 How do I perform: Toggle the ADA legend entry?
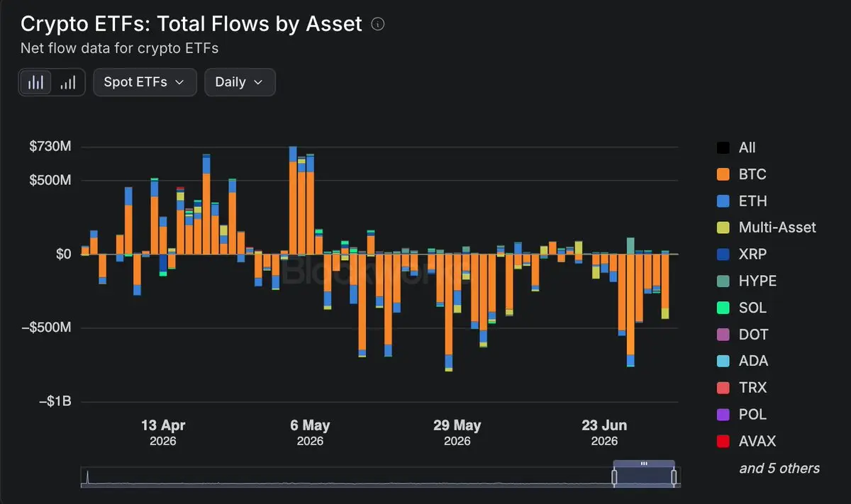click(742, 361)
